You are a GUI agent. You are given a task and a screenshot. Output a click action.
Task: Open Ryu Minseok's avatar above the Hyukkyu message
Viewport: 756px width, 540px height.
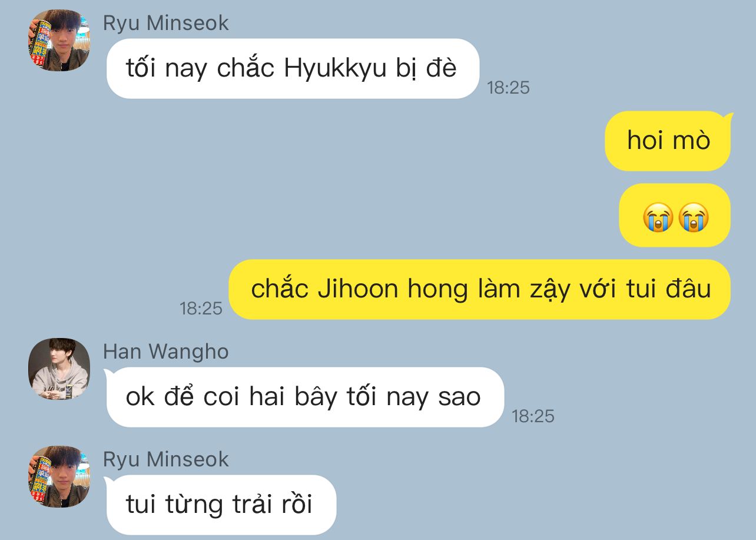(59, 40)
